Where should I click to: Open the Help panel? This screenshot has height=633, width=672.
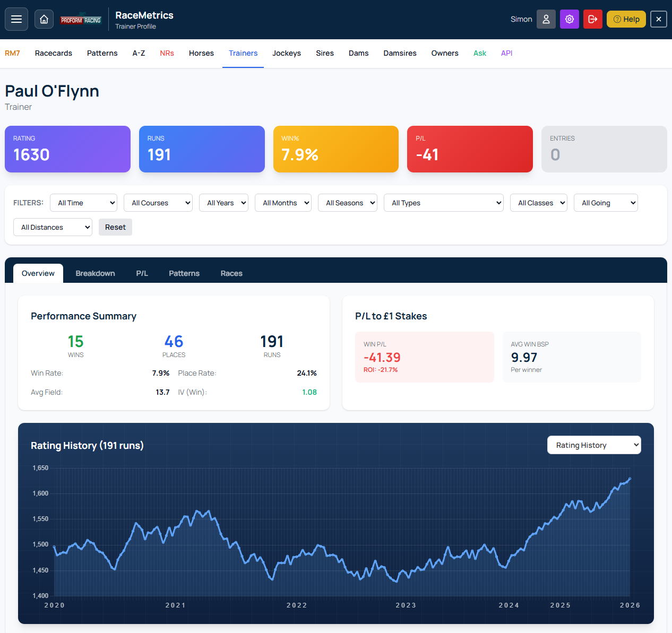click(626, 19)
